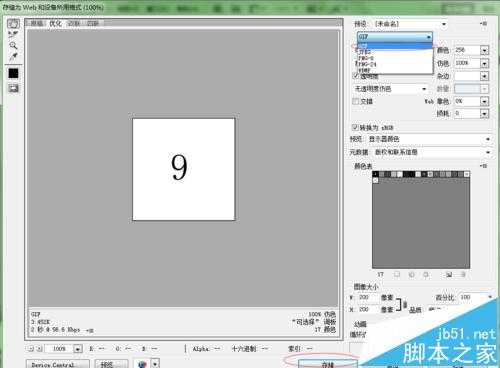Open the 颜色表 color table menu
Image resolution: width=500 pixels, height=368 pixels.
[484, 166]
